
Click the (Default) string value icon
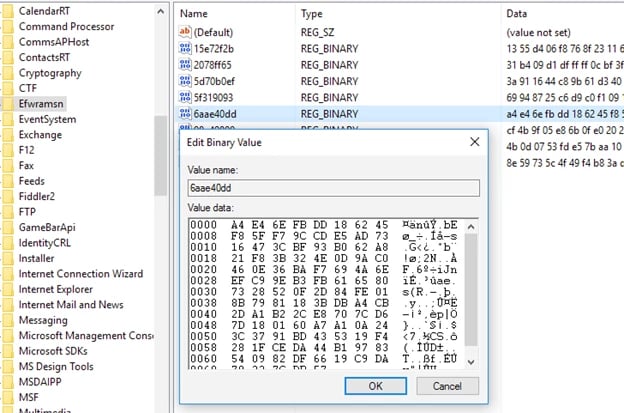[184, 32]
